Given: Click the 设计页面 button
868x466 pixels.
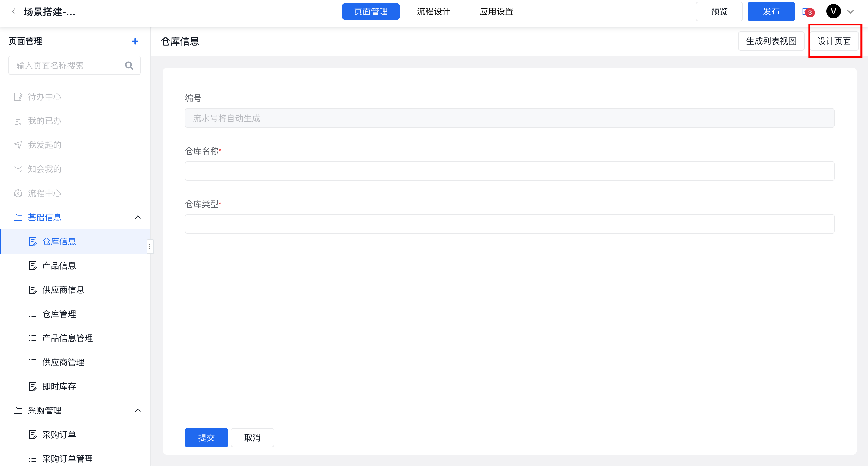Looking at the screenshot, I should [834, 41].
